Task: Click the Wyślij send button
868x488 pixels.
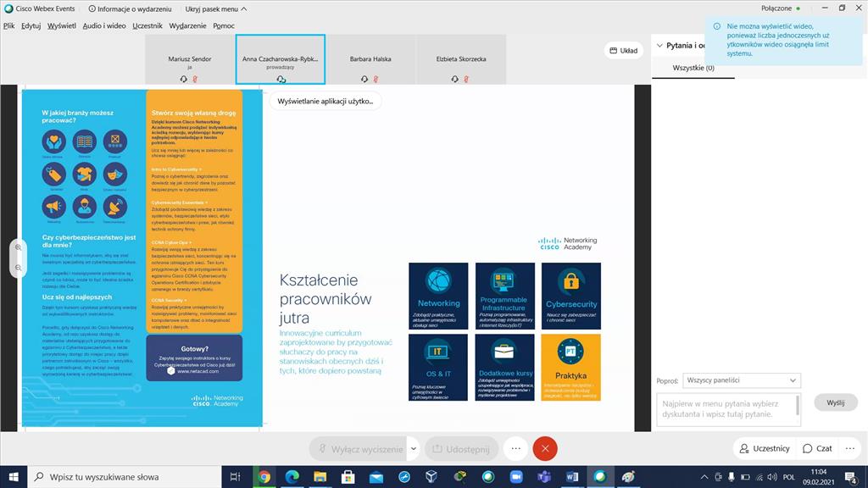Action: pyautogui.click(x=835, y=402)
